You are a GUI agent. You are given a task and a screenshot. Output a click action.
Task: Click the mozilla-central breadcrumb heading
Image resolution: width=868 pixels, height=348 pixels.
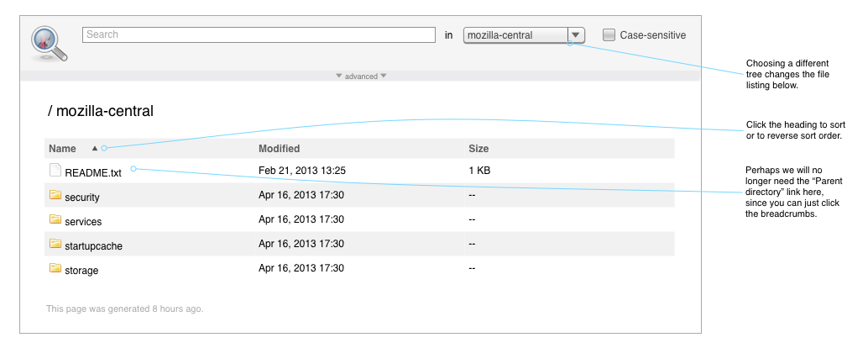105,111
